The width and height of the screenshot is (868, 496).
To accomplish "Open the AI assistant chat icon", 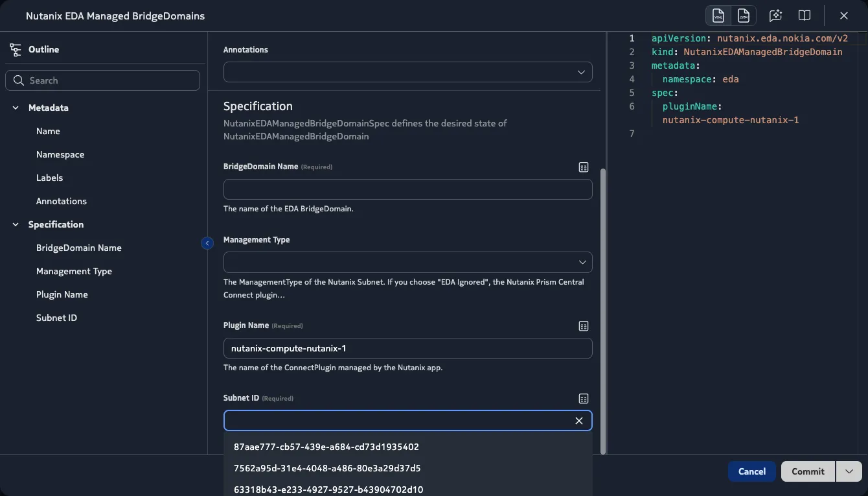I will pyautogui.click(x=775, y=16).
